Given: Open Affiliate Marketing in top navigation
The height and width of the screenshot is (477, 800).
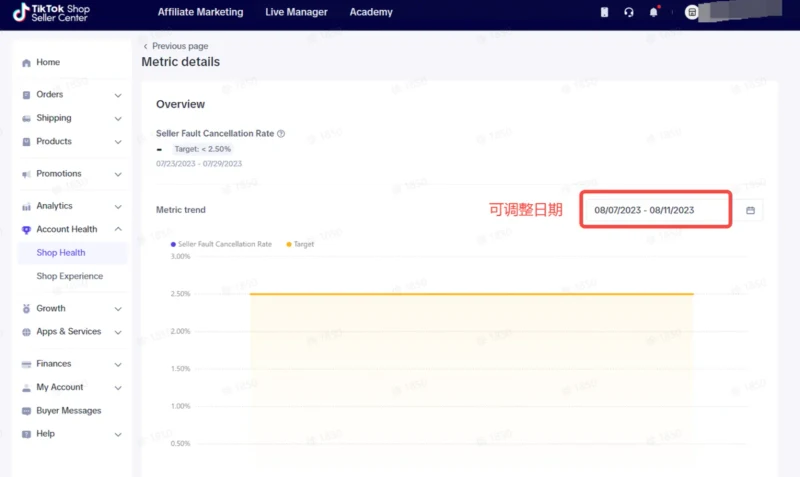Looking at the screenshot, I should click(x=201, y=12).
